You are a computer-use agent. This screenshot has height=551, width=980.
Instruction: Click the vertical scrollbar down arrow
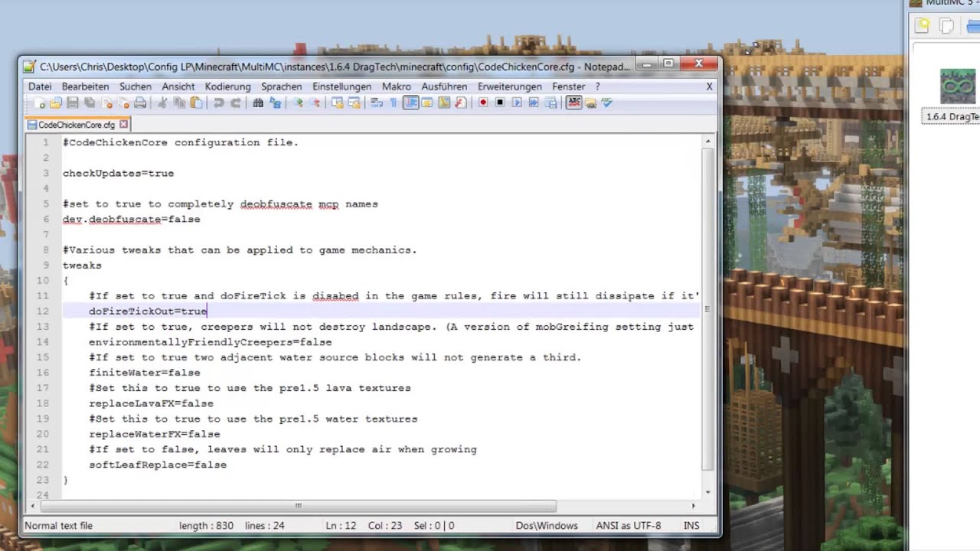point(708,492)
